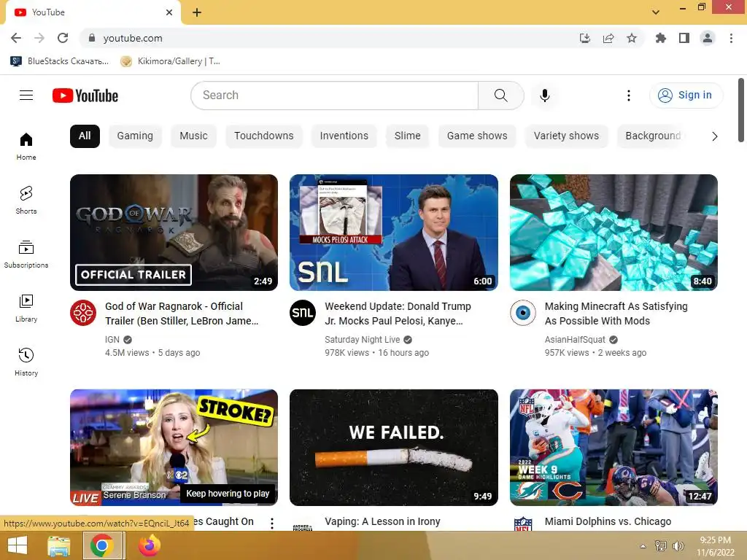Open God of War Ragnarok video title
Viewport: 747px width, 560px height.
[x=182, y=314]
